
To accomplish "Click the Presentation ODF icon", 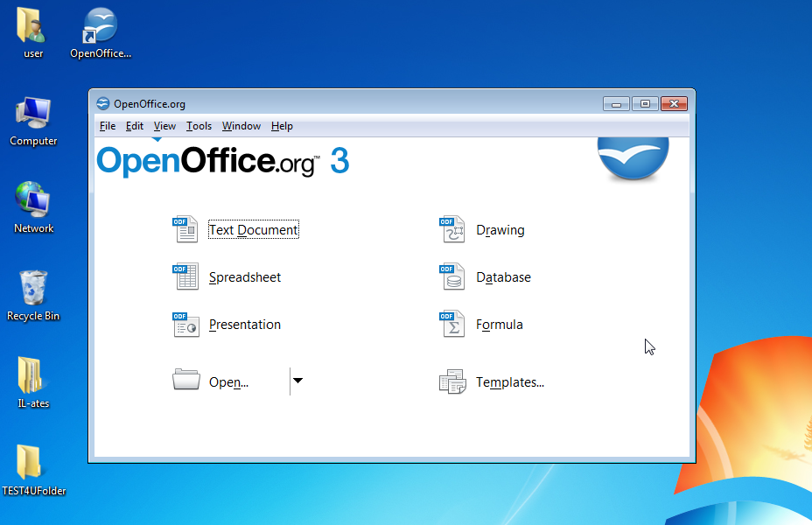I will point(185,324).
